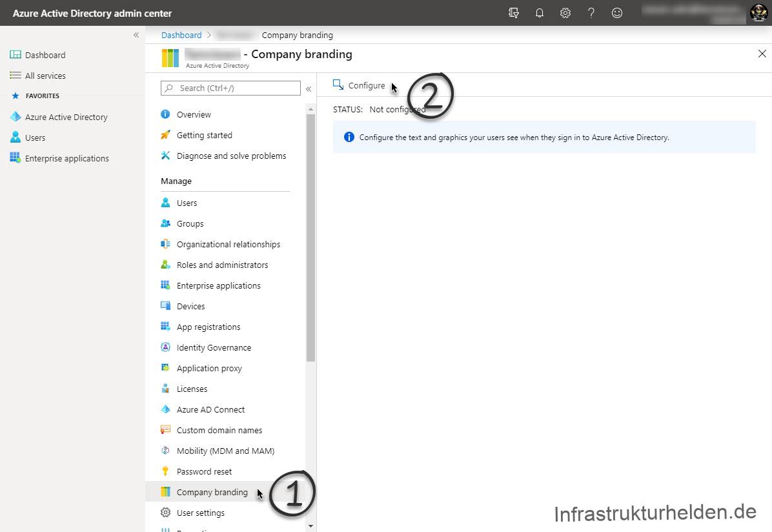The height and width of the screenshot is (532, 772).
Task: Send feedback via smiley icon
Action: pos(617,13)
